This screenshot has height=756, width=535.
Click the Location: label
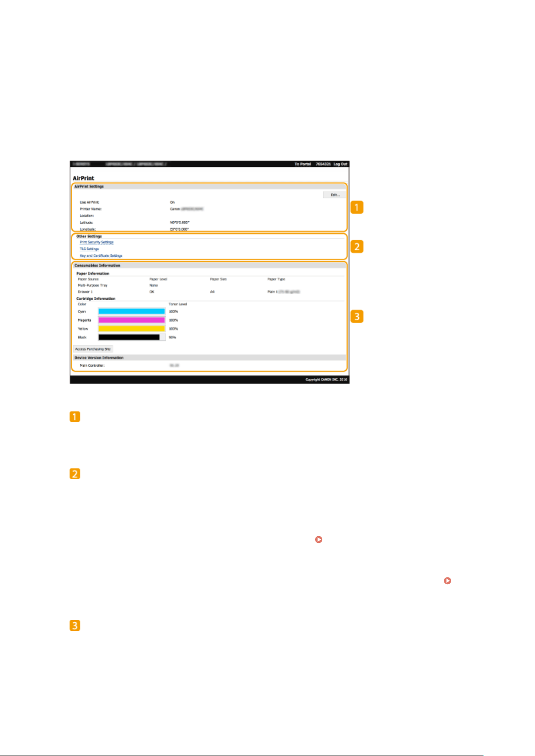click(x=87, y=216)
